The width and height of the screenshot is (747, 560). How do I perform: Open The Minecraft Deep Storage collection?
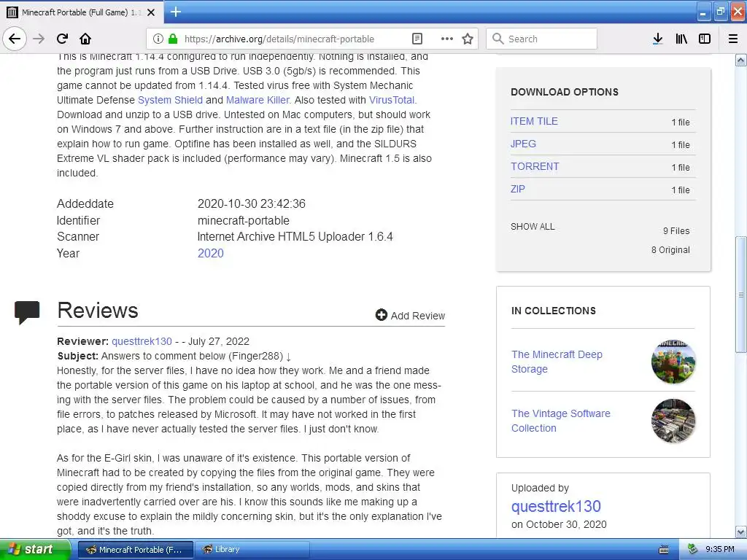(x=557, y=362)
